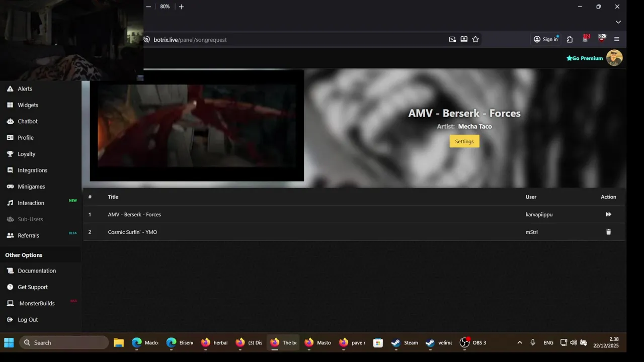This screenshot has height=362, width=644.
Task: Open Microsoft Store from the taskbar
Action: 378,343
